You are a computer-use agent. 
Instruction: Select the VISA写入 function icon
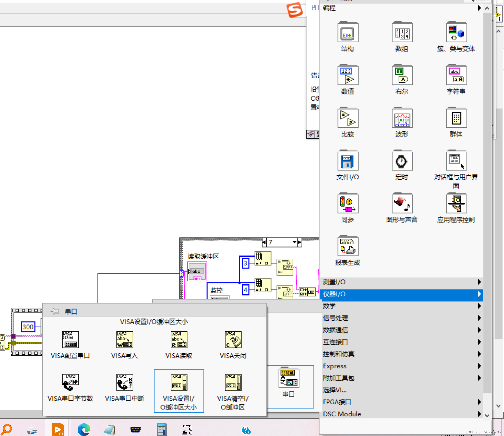coord(125,340)
